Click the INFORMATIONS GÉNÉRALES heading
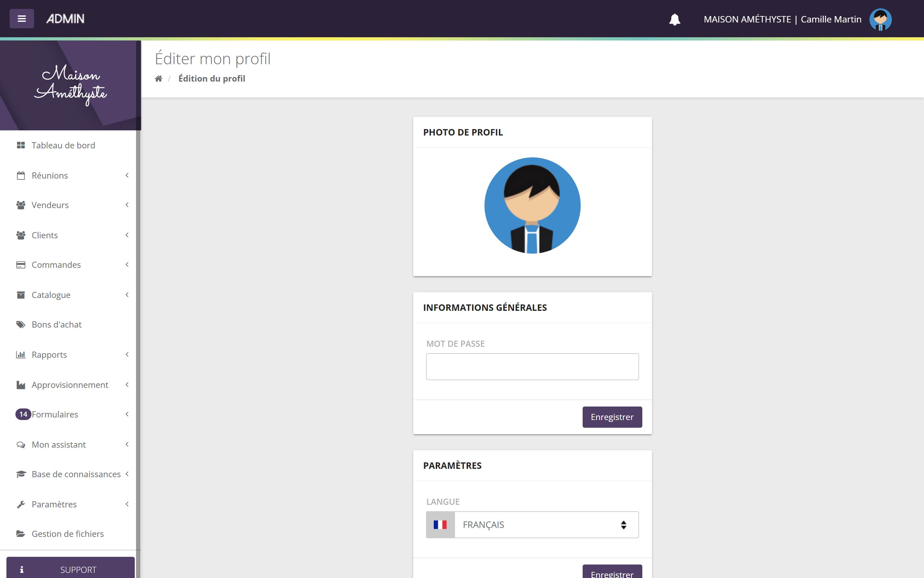924x578 pixels. coord(485,308)
